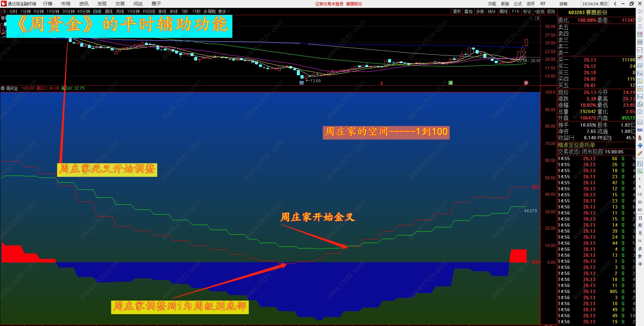
Task: Click the 返回 back button
Action: [x=551, y=11]
